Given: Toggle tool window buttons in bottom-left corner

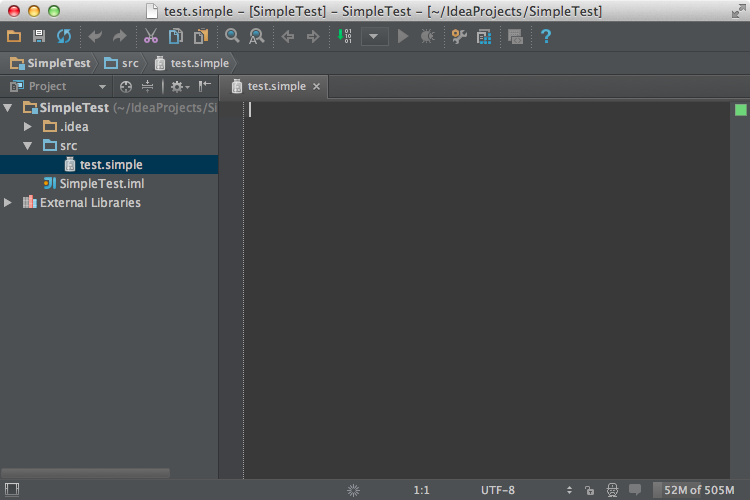Looking at the screenshot, I should pos(12,490).
